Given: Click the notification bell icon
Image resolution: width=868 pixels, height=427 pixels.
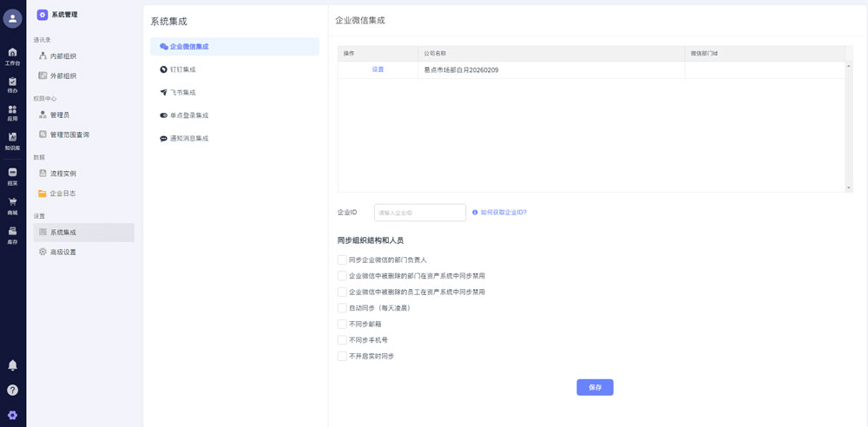Looking at the screenshot, I should [x=12, y=365].
